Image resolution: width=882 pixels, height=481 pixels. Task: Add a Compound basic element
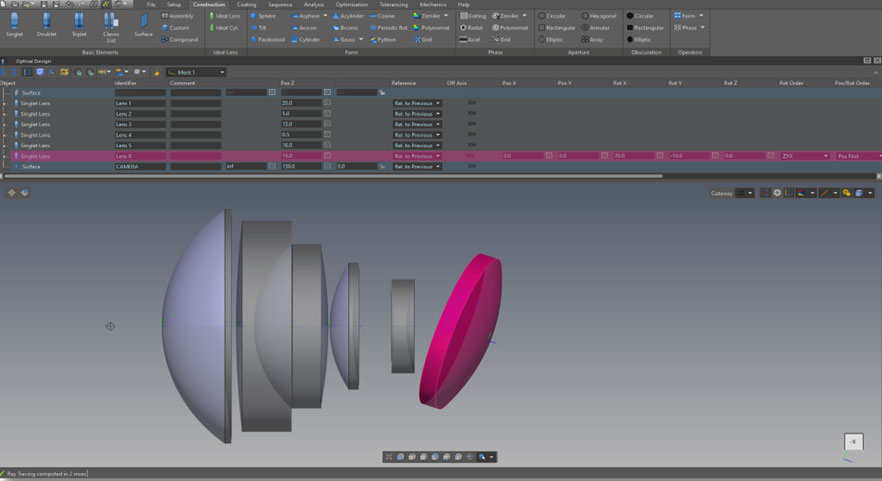(x=179, y=39)
